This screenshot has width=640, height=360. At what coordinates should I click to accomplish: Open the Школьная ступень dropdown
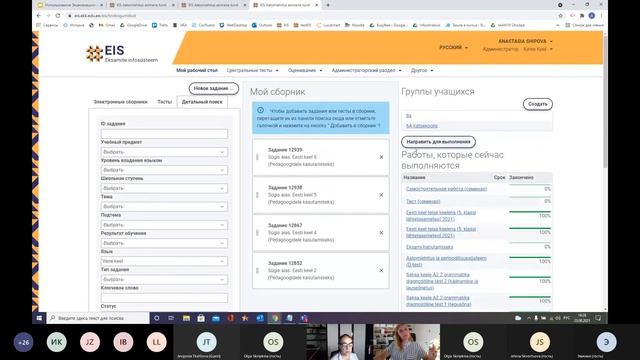tap(164, 188)
